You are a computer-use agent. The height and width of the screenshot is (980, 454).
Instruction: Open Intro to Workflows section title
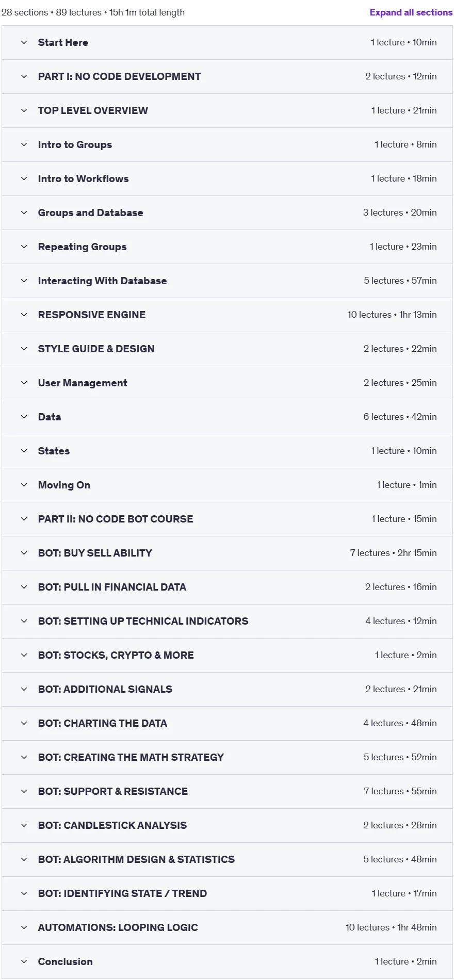(83, 178)
